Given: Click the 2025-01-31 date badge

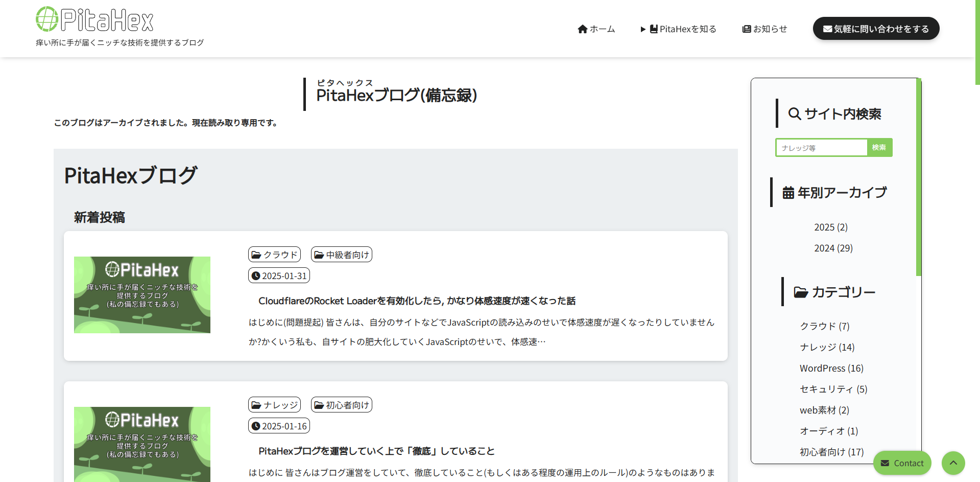Looking at the screenshot, I should pos(279,276).
